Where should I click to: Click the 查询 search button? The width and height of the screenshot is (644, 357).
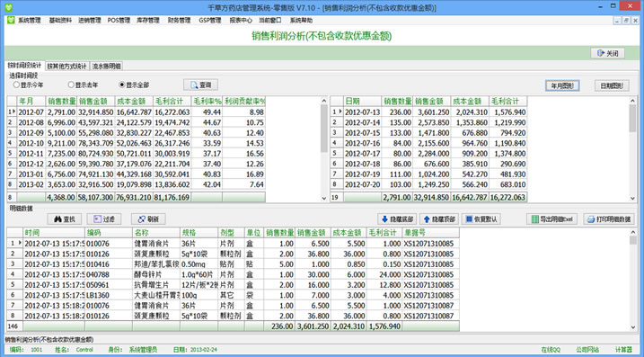point(200,85)
